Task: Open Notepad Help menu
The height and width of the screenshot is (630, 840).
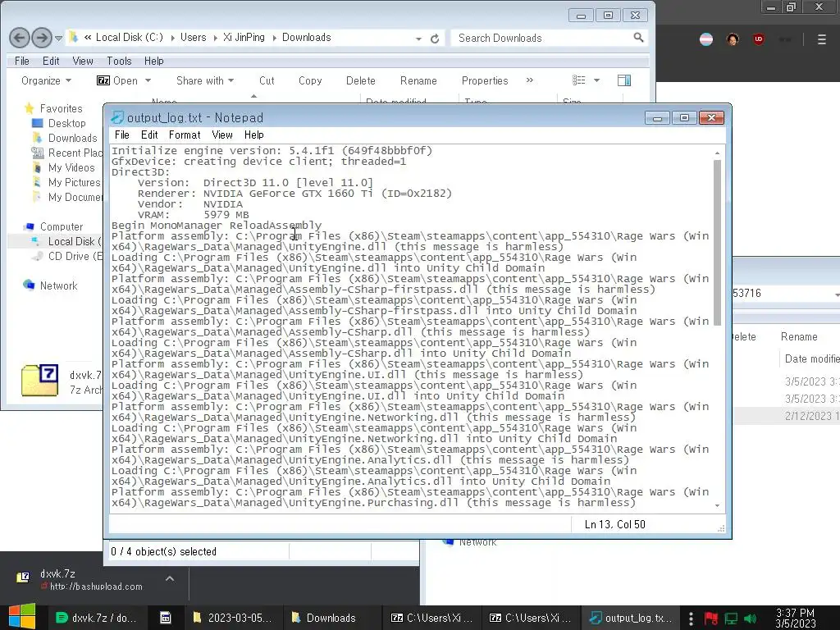Action: 254,135
